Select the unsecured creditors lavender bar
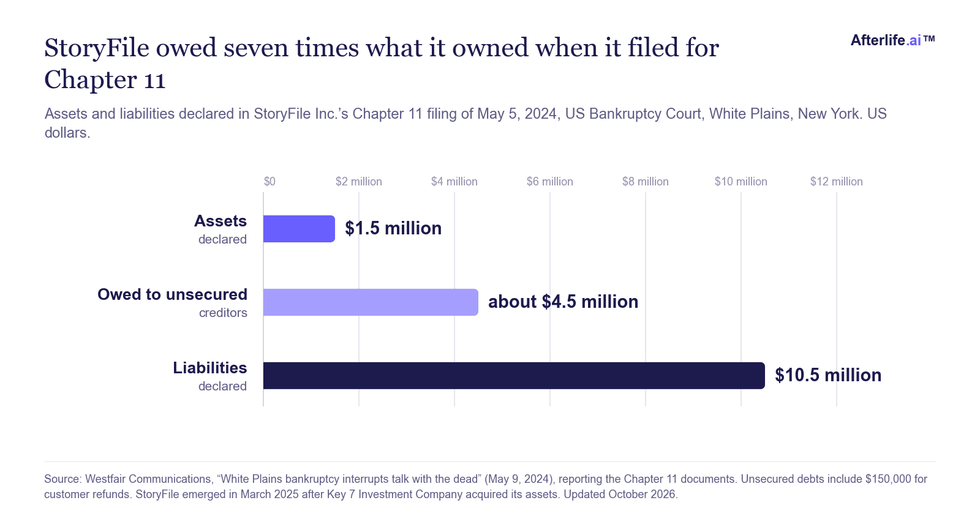 pyautogui.click(x=371, y=302)
